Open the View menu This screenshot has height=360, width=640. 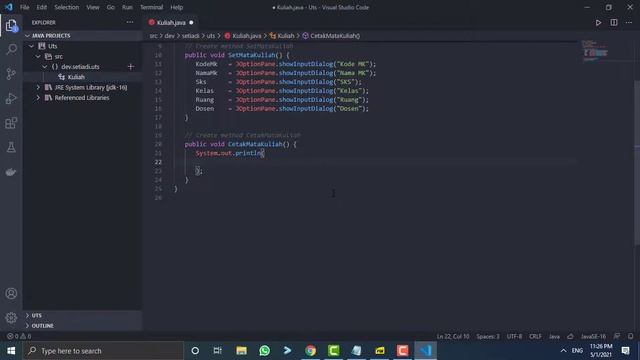click(93, 7)
